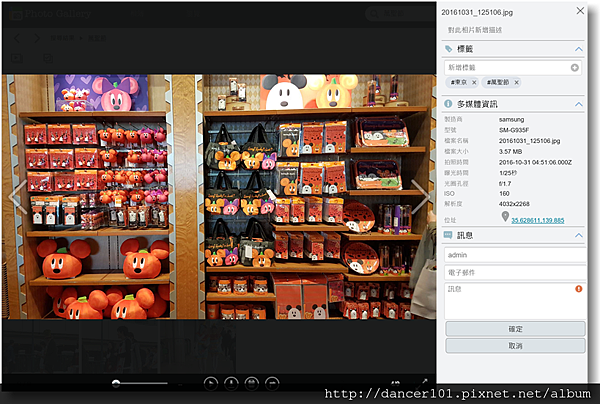
Task: Collapse the 訊息 comments section
Action: [x=579, y=235]
